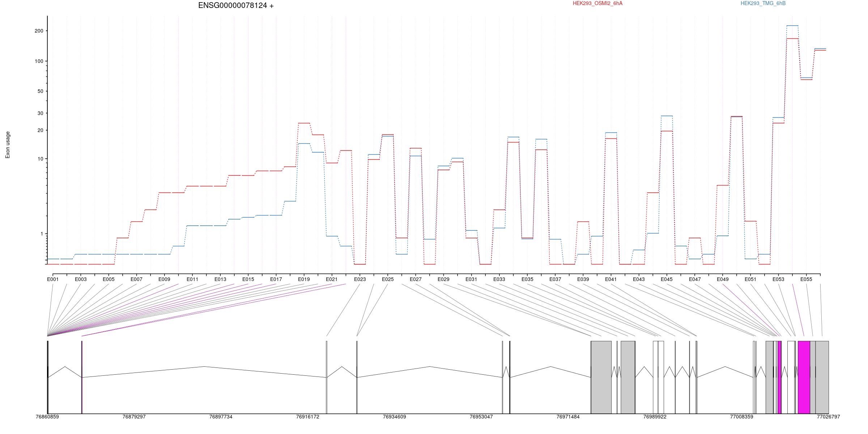This screenshot has height=434, width=868.
Task: Select exon label E041
Action: tap(611, 279)
